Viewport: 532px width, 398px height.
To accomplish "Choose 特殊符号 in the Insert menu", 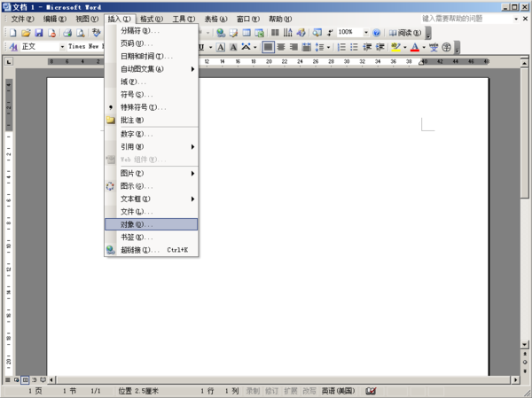I will [152, 107].
